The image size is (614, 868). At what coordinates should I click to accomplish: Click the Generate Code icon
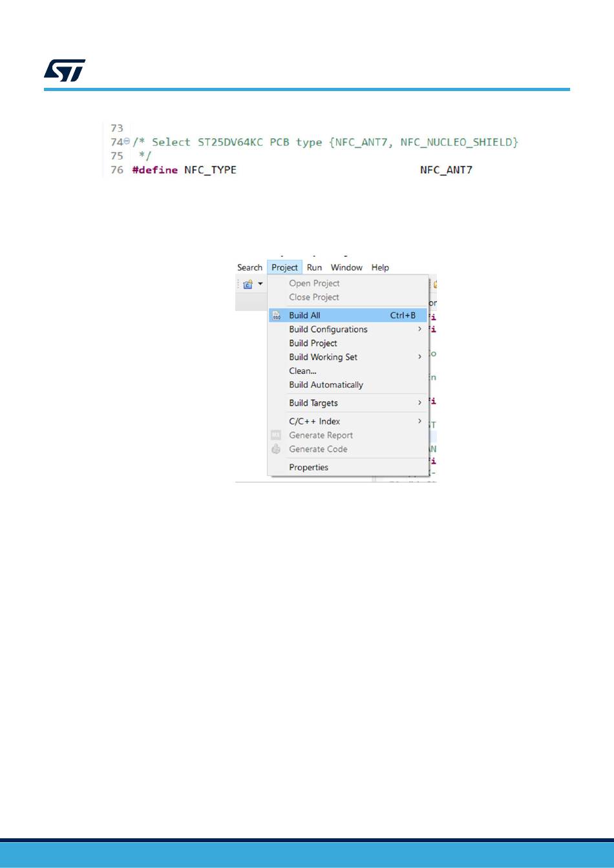[276, 449]
